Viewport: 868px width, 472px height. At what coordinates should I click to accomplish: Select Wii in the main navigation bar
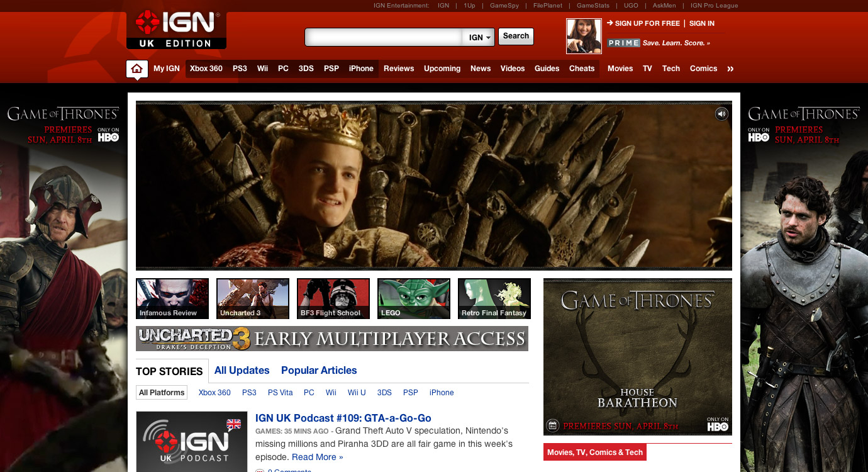click(262, 69)
